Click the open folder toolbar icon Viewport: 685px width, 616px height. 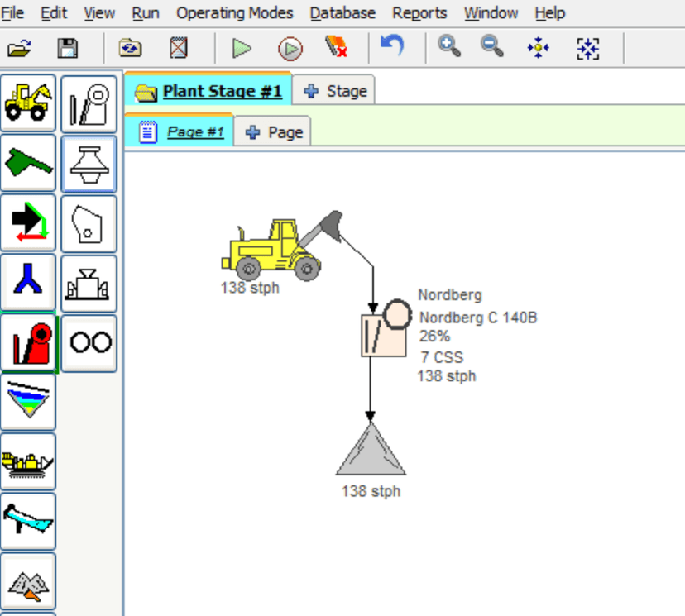(20, 49)
